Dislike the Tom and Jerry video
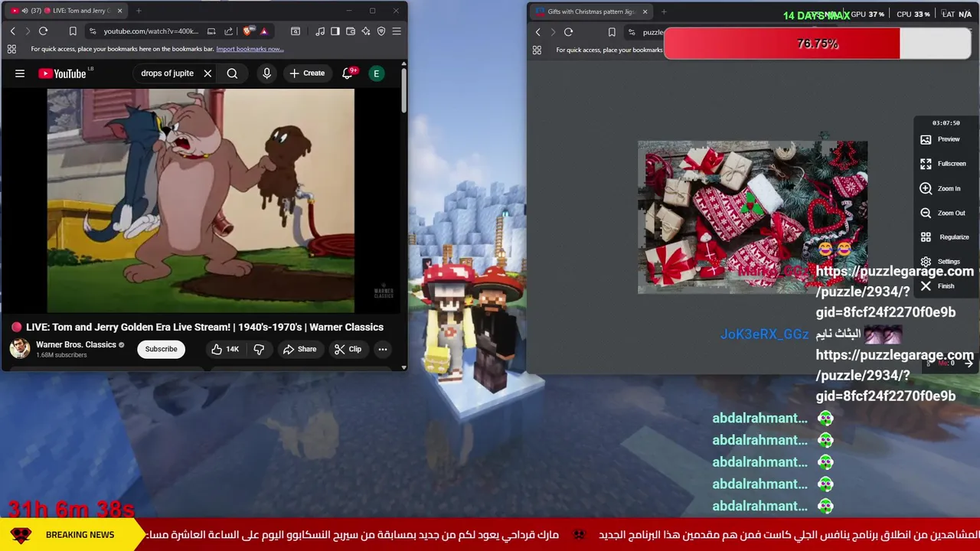 click(x=259, y=349)
